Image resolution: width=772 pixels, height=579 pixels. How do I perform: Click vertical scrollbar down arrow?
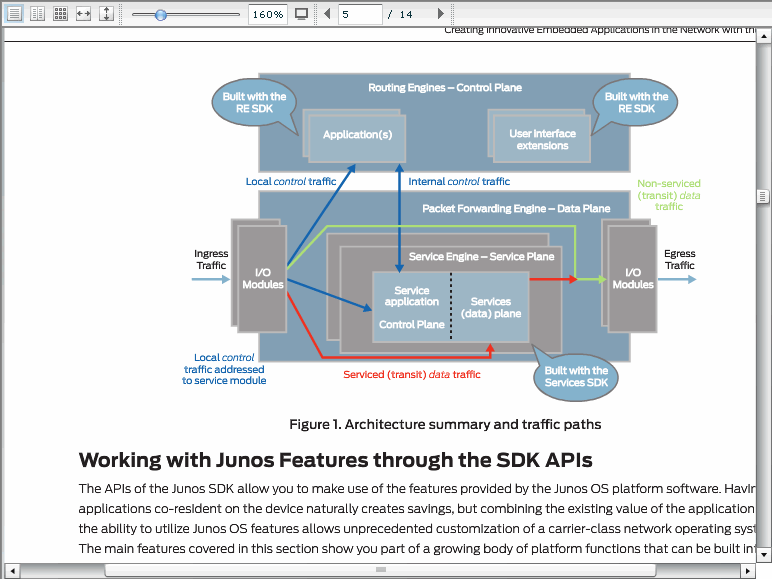763,554
